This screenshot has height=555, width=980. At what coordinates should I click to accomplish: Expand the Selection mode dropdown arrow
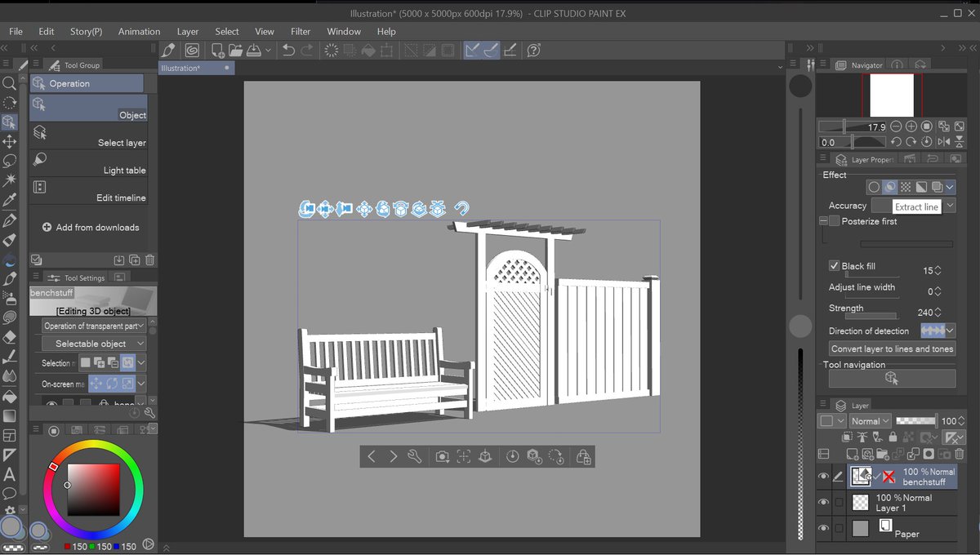(x=141, y=363)
